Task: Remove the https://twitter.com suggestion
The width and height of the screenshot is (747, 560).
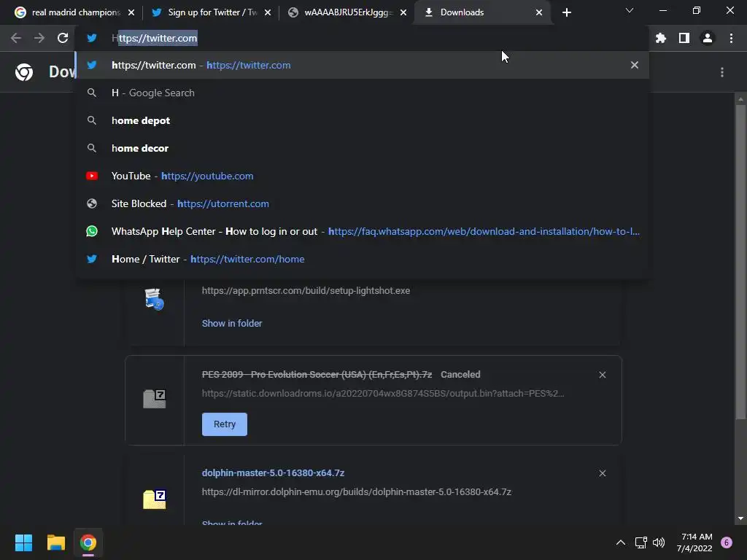Action: pyautogui.click(x=635, y=65)
